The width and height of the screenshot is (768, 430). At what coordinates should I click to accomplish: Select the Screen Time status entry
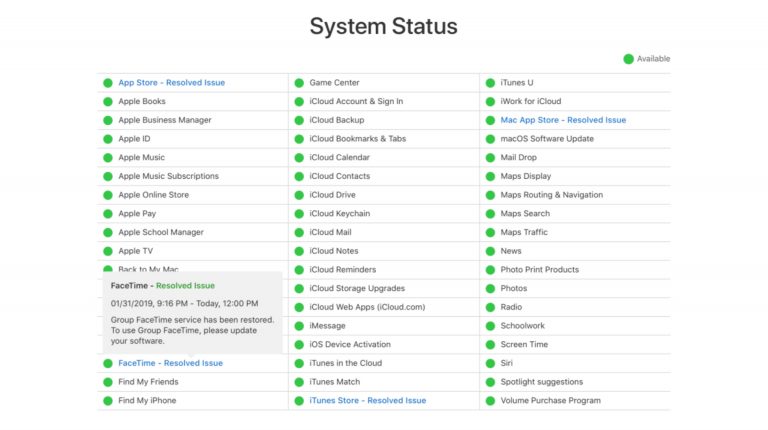[x=523, y=344]
